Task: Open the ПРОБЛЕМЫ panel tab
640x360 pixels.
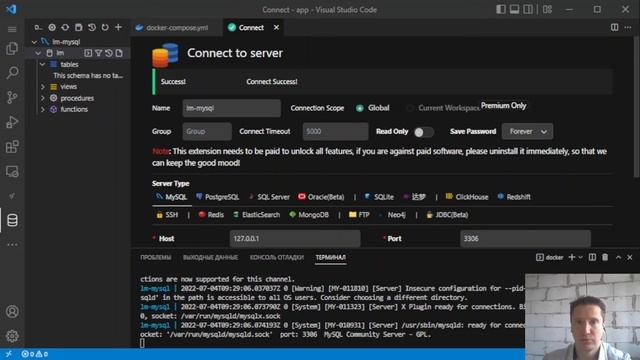Action: (x=156, y=257)
